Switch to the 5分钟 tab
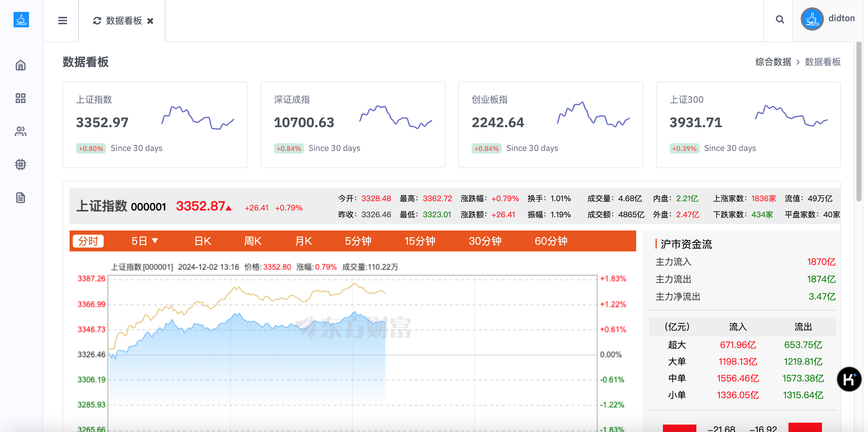868x432 pixels. 358,241
